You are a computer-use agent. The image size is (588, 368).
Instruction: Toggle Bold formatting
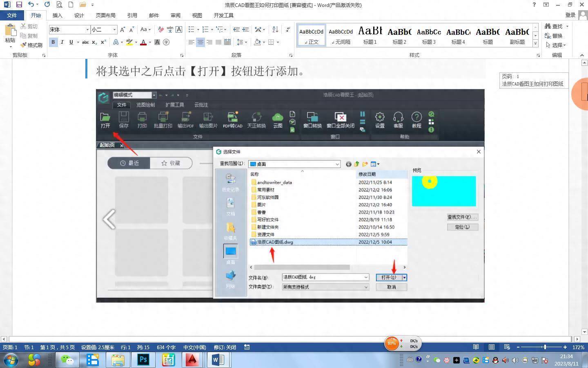53,42
